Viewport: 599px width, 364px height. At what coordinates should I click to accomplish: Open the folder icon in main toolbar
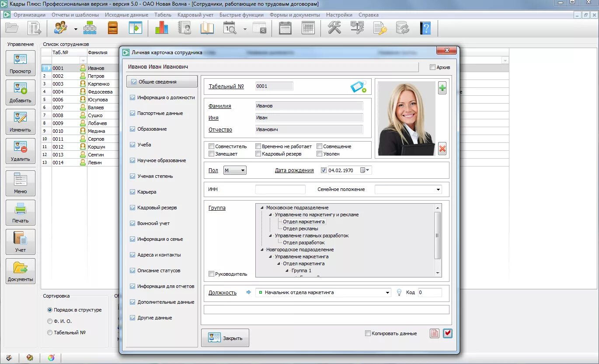click(12, 28)
